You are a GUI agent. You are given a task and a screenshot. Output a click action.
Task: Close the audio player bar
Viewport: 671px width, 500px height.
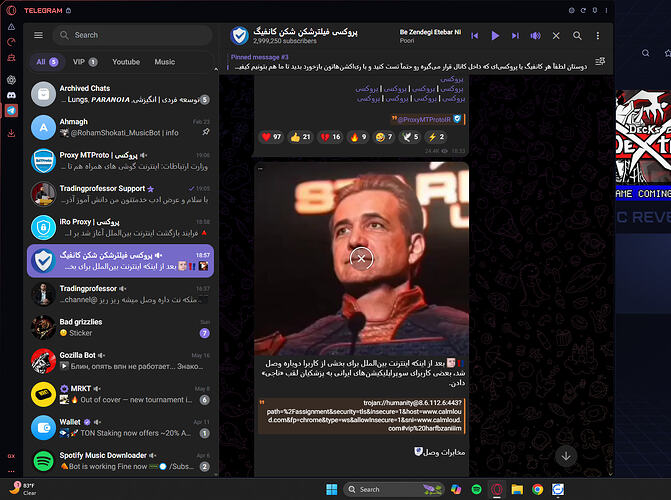coord(556,36)
